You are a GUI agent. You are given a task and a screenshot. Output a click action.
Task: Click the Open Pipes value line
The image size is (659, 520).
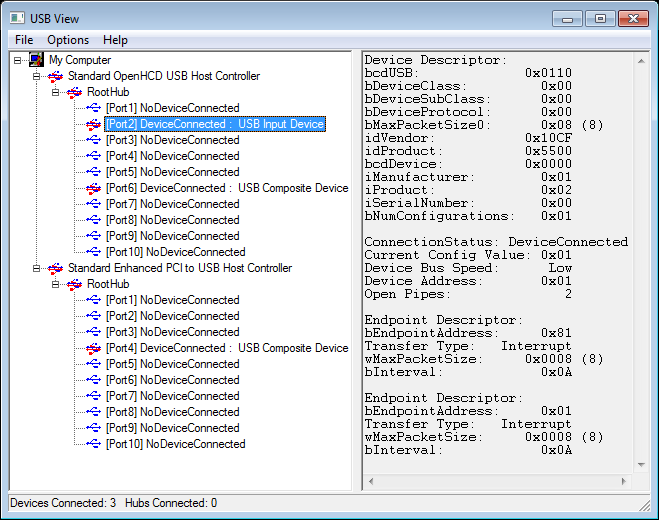point(468,294)
